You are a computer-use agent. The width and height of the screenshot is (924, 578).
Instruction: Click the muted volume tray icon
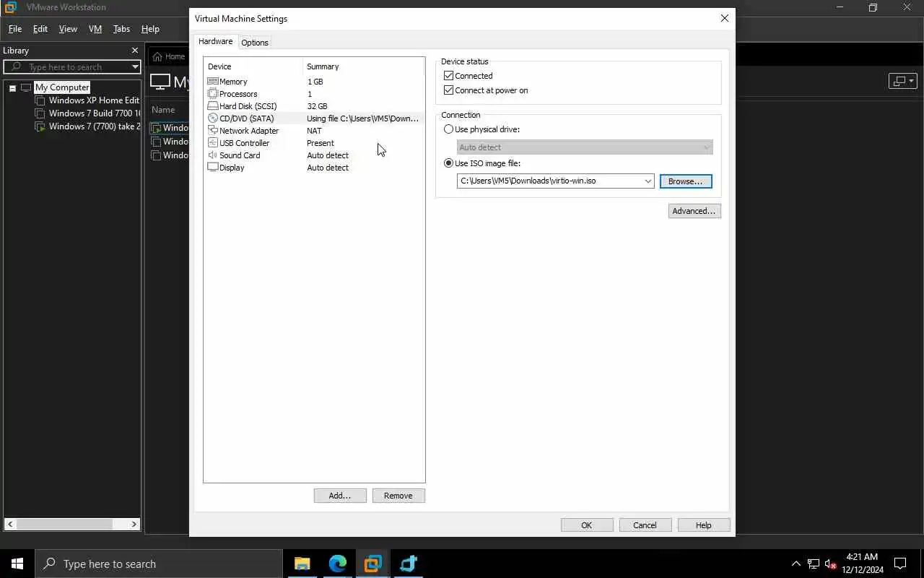pos(831,564)
